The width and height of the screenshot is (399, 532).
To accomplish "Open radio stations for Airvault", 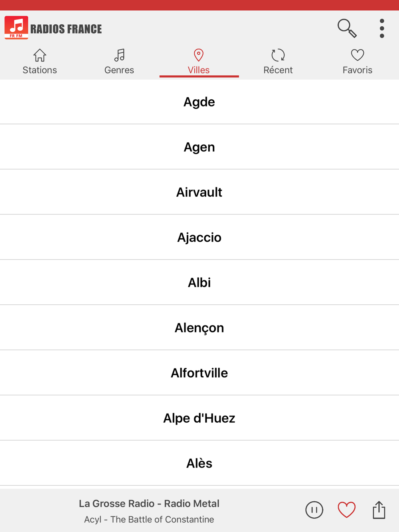I will click(199, 192).
